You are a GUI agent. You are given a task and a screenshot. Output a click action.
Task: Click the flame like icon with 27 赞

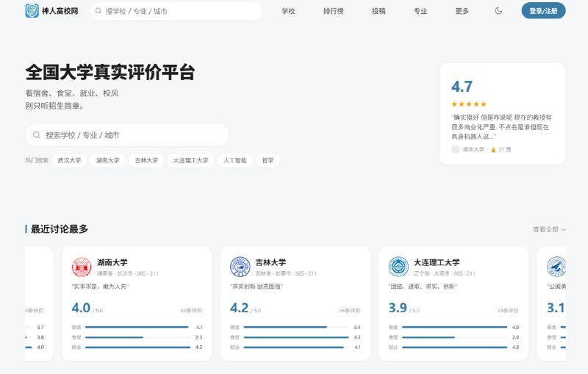click(493, 149)
